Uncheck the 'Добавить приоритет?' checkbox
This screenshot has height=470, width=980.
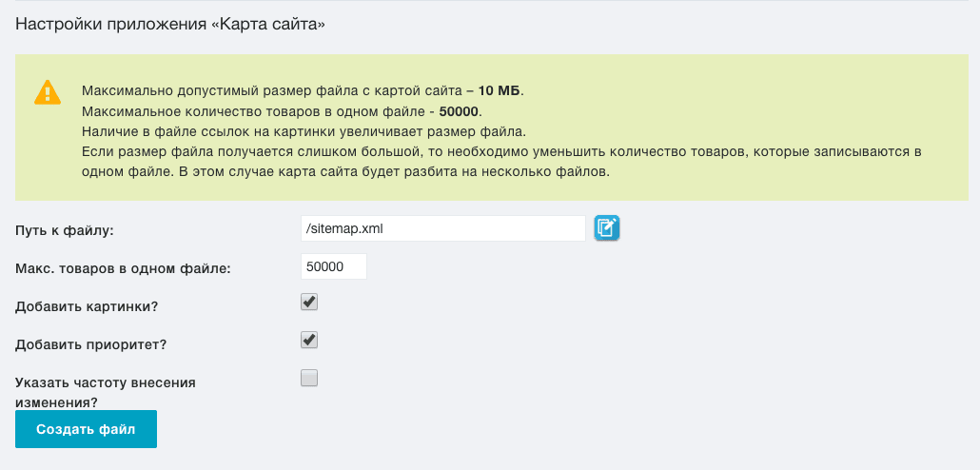pos(309,340)
